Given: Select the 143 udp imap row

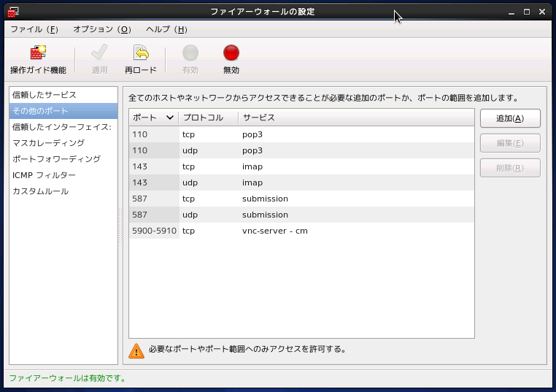Looking at the screenshot, I should [302, 182].
